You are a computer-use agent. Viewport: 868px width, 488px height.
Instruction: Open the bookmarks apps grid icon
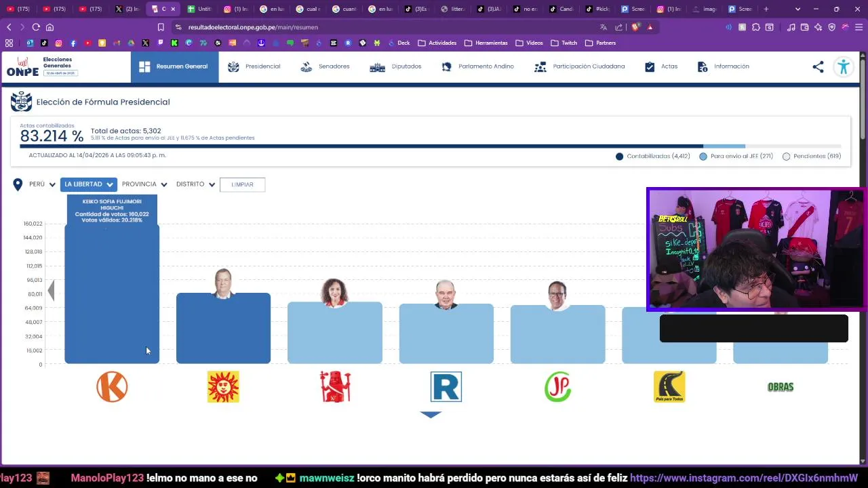click(9, 43)
